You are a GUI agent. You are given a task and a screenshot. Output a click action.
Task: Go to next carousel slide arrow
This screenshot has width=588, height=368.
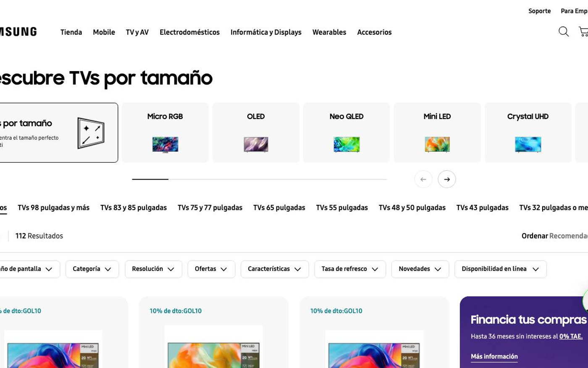coord(447,179)
